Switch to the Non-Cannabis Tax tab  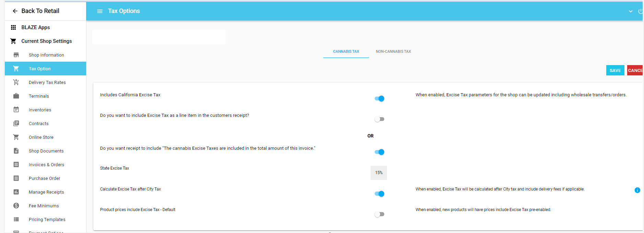pos(393,52)
